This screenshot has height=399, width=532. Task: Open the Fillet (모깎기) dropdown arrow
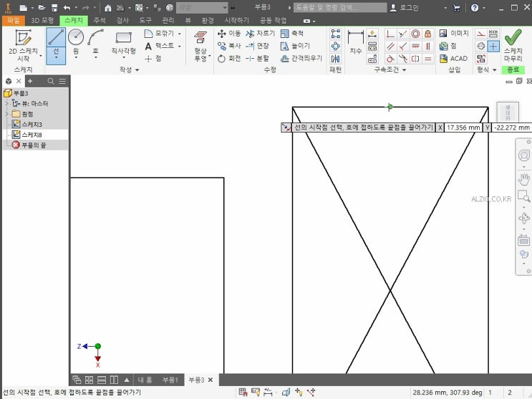tap(179, 34)
